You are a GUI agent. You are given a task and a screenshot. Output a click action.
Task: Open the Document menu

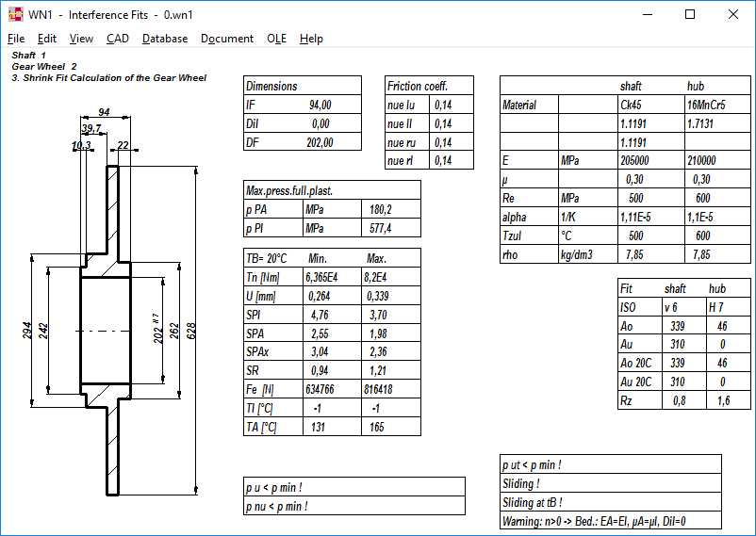(227, 39)
